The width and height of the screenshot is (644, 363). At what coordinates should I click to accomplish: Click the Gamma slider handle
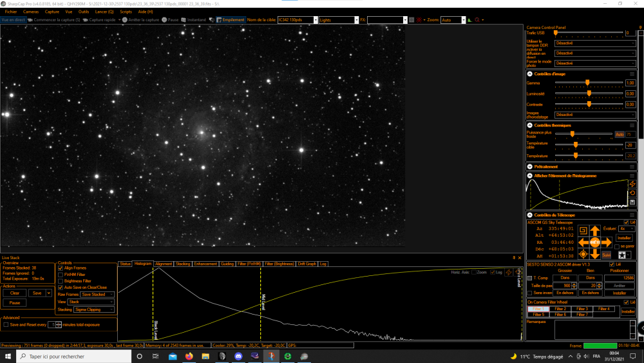point(587,83)
